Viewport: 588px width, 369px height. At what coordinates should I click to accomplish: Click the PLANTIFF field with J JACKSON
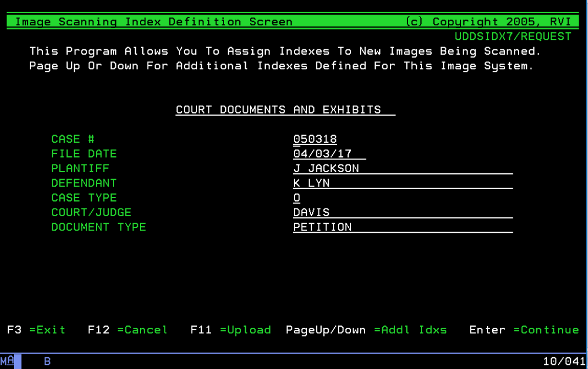pos(403,168)
